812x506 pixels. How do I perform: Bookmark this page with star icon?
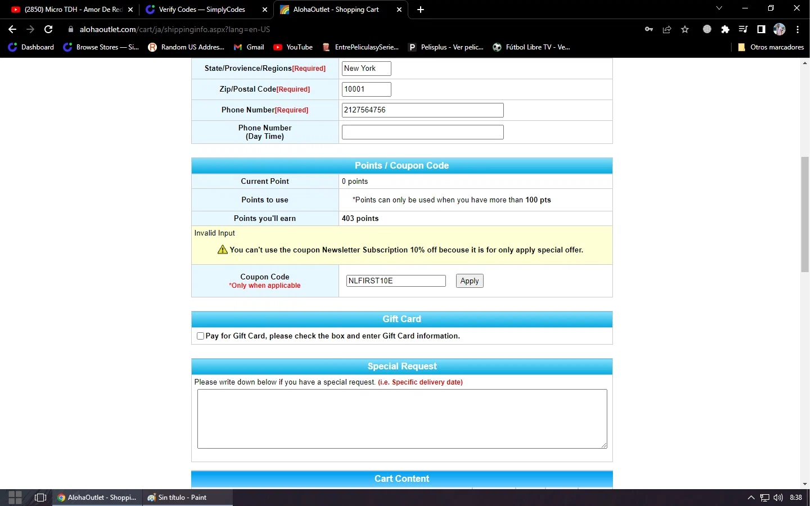[x=685, y=29]
